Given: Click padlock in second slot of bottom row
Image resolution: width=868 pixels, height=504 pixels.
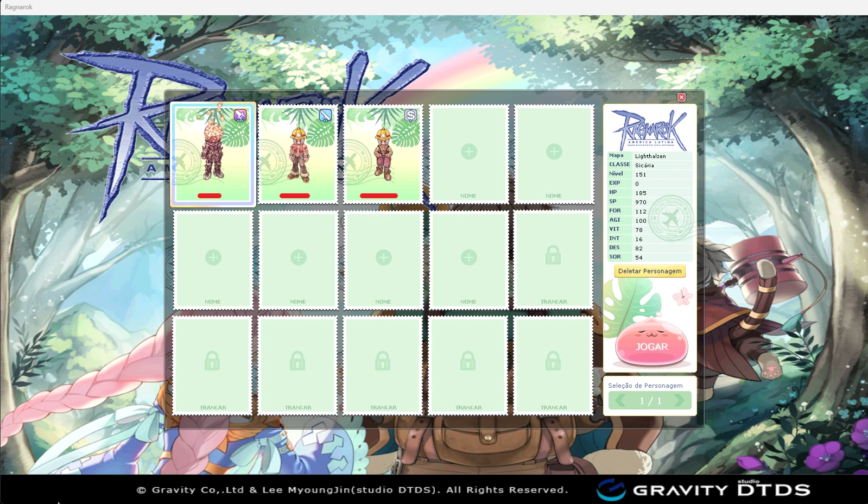Looking at the screenshot, I should [x=297, y=361].
